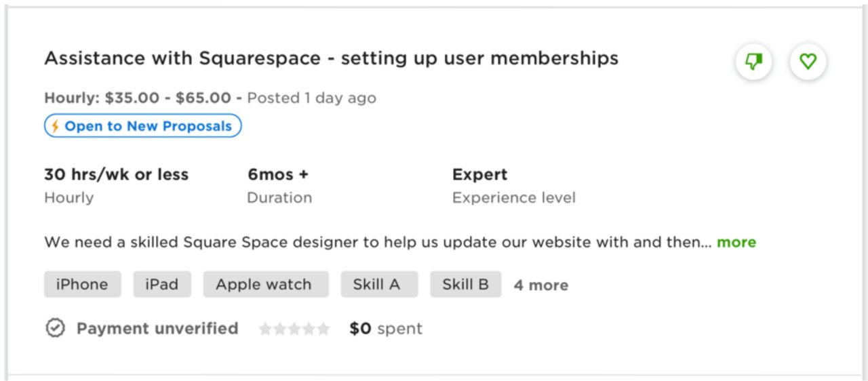
Task: Click the $0 spent text
Action: coord(386,329)
